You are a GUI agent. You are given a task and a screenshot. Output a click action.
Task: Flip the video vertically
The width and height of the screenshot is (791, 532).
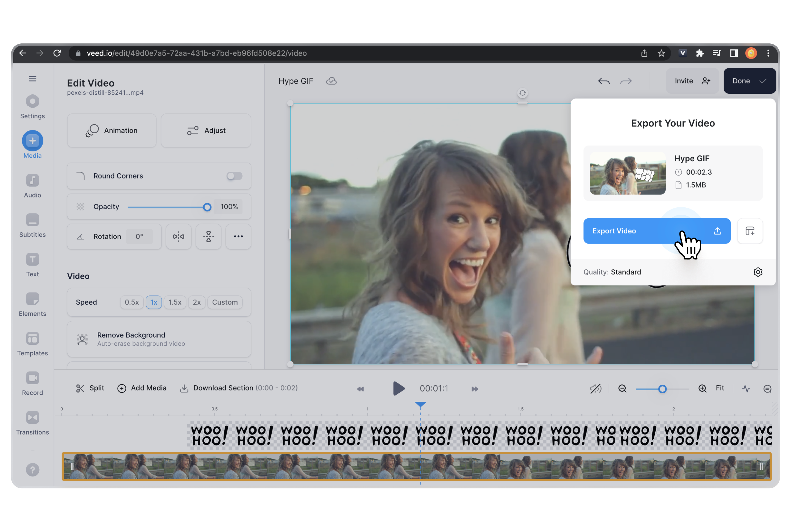pos(208,236)
